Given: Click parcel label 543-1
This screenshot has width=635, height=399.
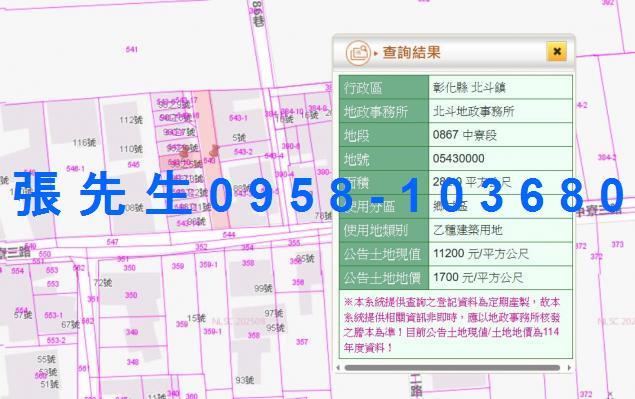Looking at the screenshot, I should click(238, 118).
